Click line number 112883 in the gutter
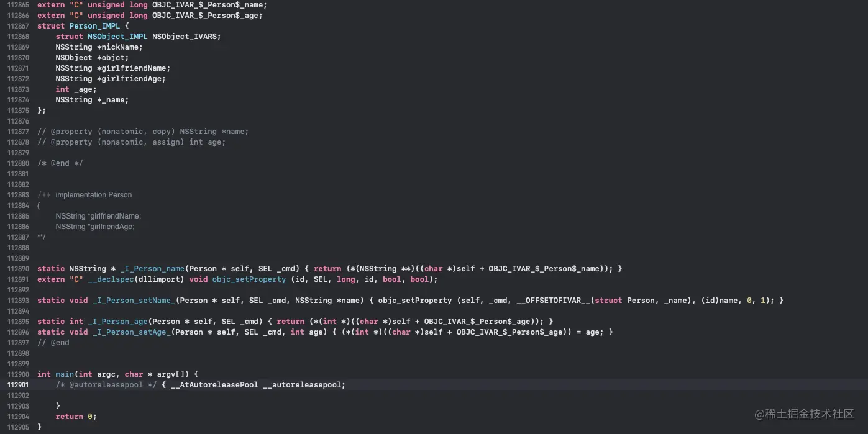The height and width of the screenshot is (434, 868). tap(19, 195)
